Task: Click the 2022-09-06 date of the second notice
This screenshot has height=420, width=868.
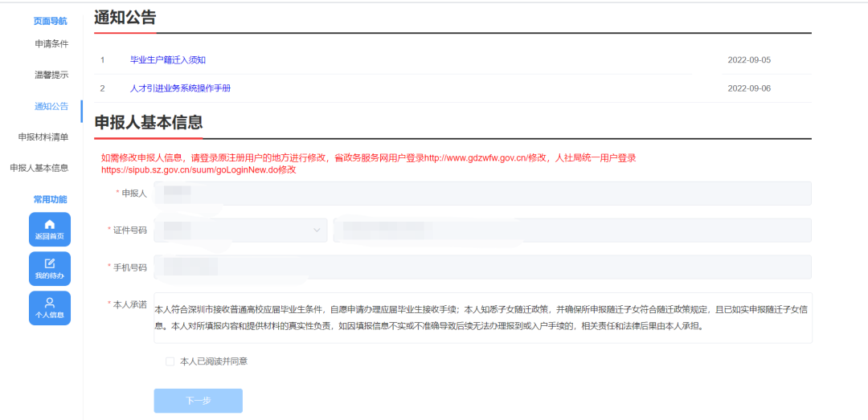Action: click(749, 88)
